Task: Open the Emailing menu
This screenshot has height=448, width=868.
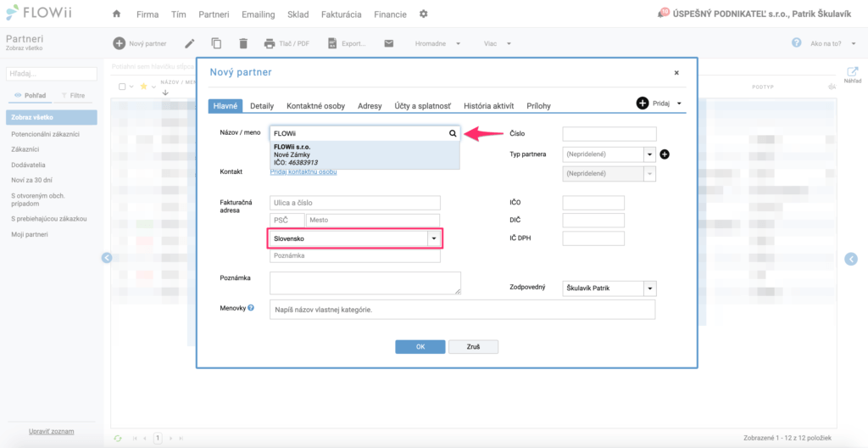Action: pos(258,14)
